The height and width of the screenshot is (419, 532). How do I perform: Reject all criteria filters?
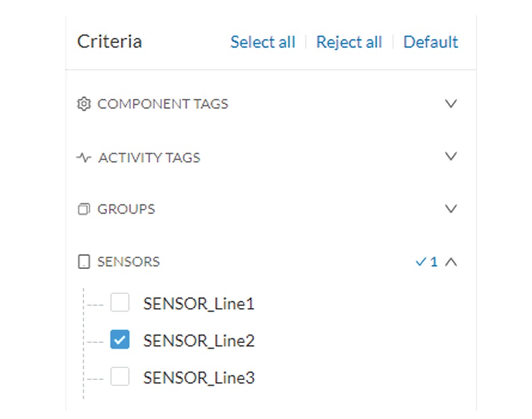click(x=349, y=42)
